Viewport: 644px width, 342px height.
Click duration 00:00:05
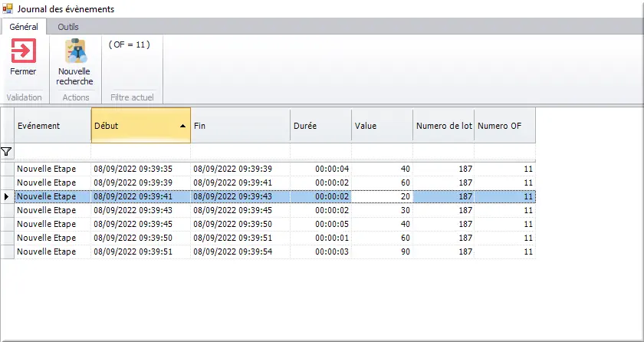point(332,224)
